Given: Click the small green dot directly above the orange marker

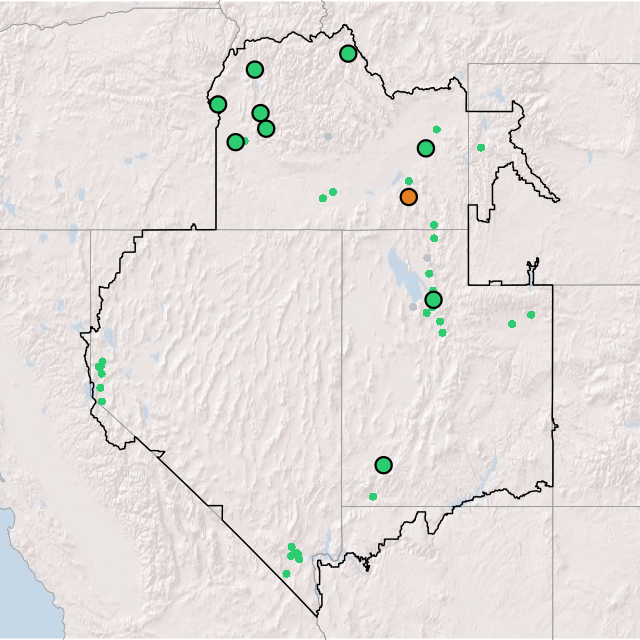Looking at the screenshot, I should point(409,181).
